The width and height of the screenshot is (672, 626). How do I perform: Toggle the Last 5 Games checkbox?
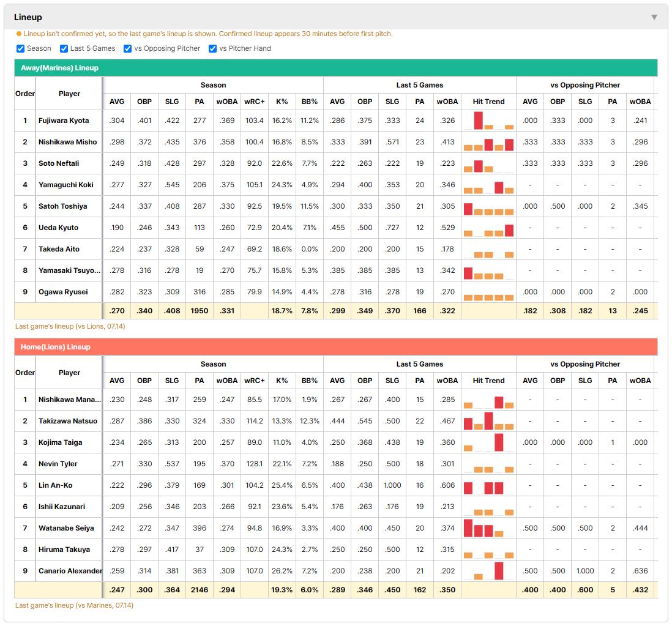tap(64, 48)
